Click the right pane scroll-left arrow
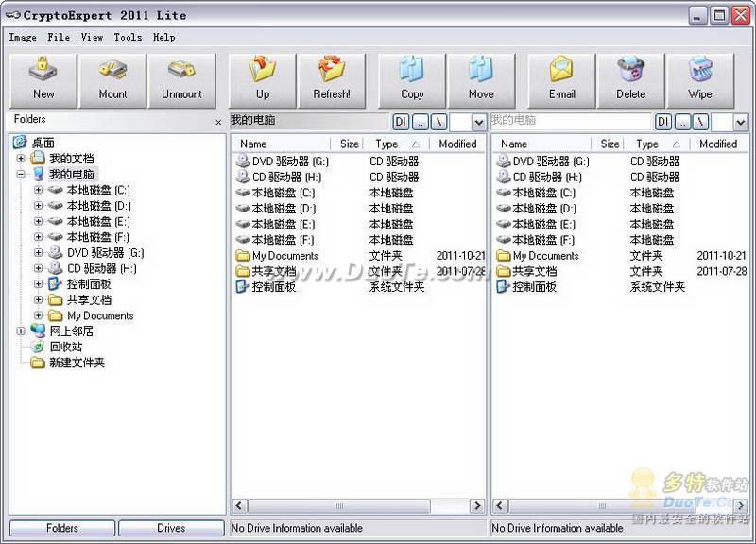This screenshot has width=756, height=544. [x=500, y=505]
